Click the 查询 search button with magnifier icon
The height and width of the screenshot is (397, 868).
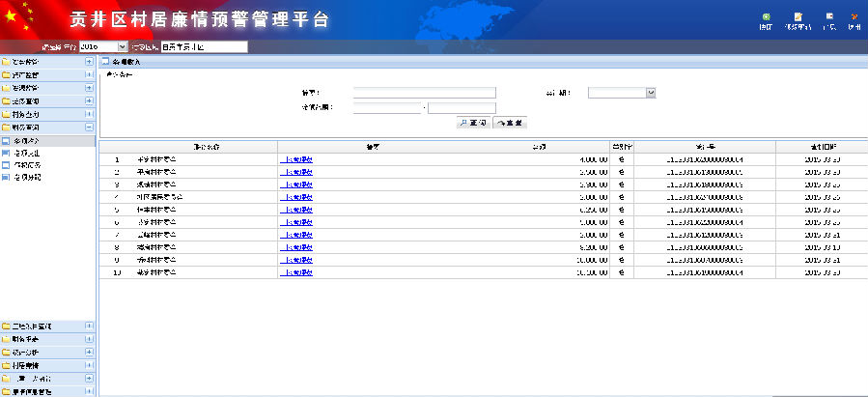click(473, 123)
